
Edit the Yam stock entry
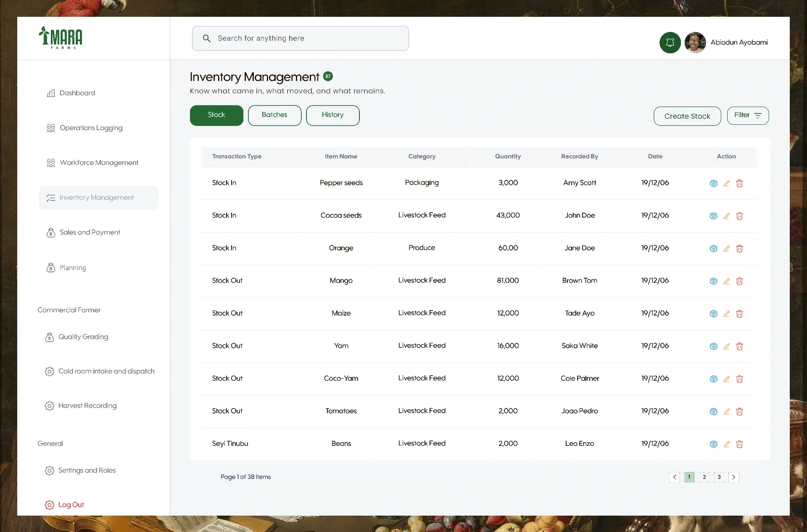click(726, 346)
